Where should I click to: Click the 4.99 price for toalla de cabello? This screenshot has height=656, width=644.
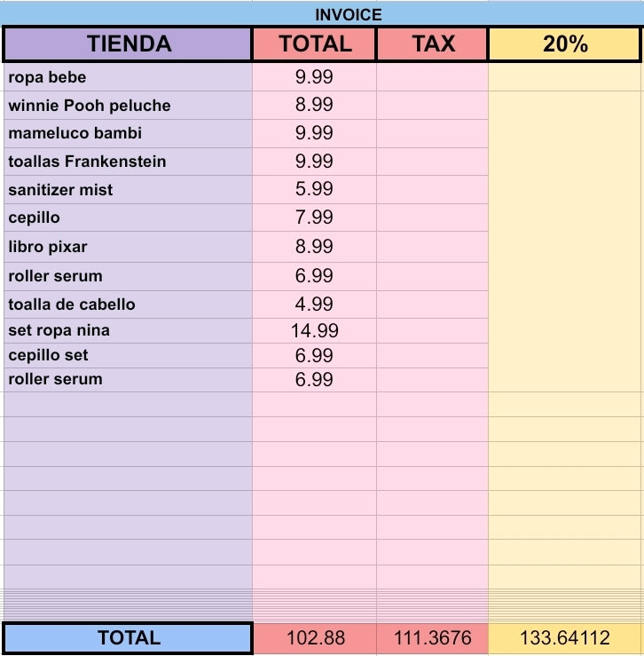pyautogui.click(x=315, y=304)
